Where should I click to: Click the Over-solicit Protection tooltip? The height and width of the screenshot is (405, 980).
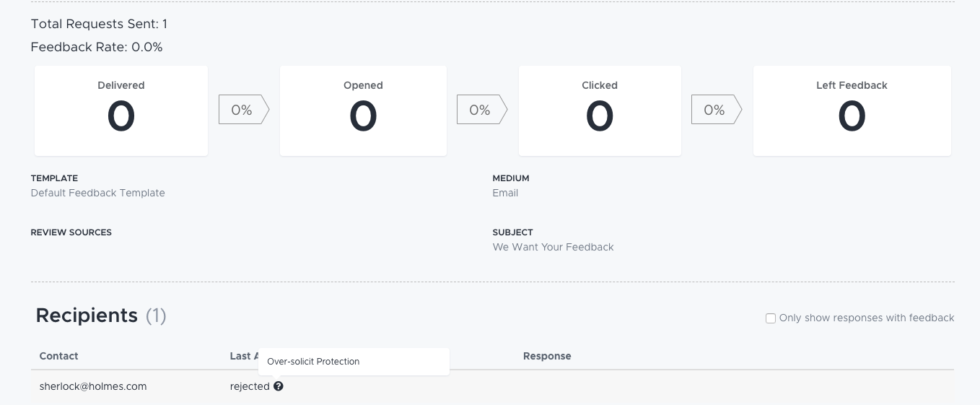tap(354, 362)
